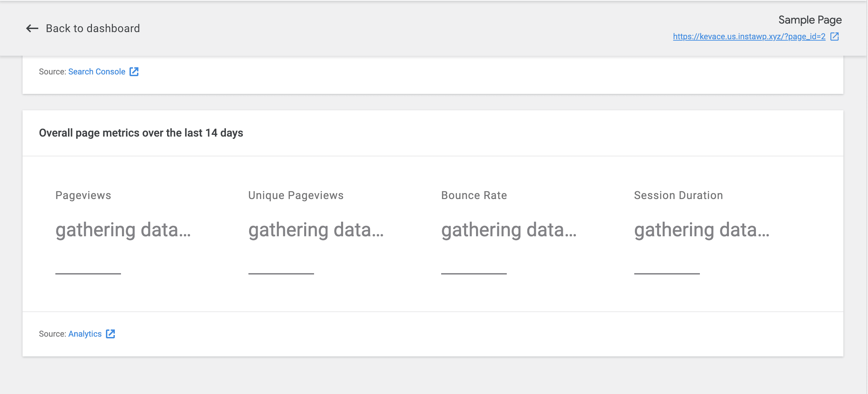Click the left-pointing navigation arrow
This screenshot has height=394, width=868.
31,28
